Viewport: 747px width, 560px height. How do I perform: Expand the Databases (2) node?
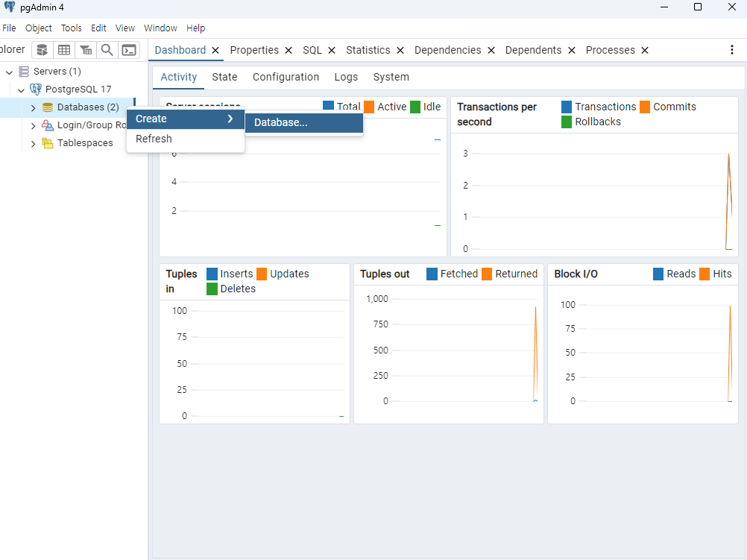tap(33, 107)
